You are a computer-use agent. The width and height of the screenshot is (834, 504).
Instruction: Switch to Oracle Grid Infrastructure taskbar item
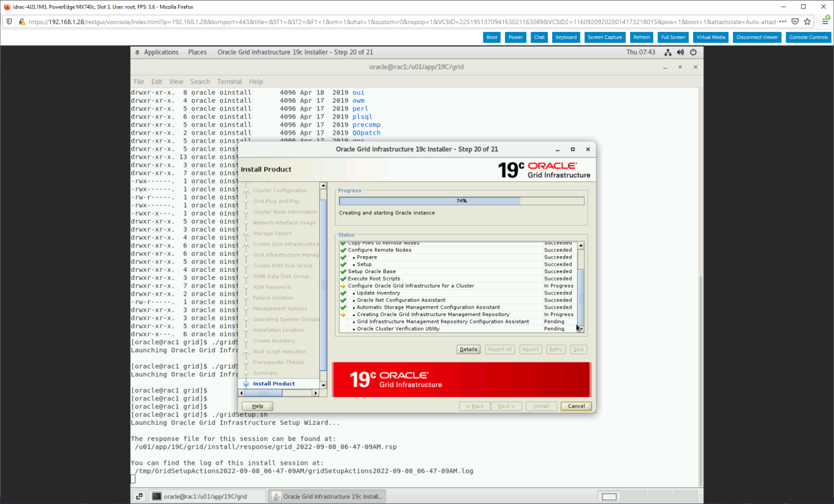(327, 496)
